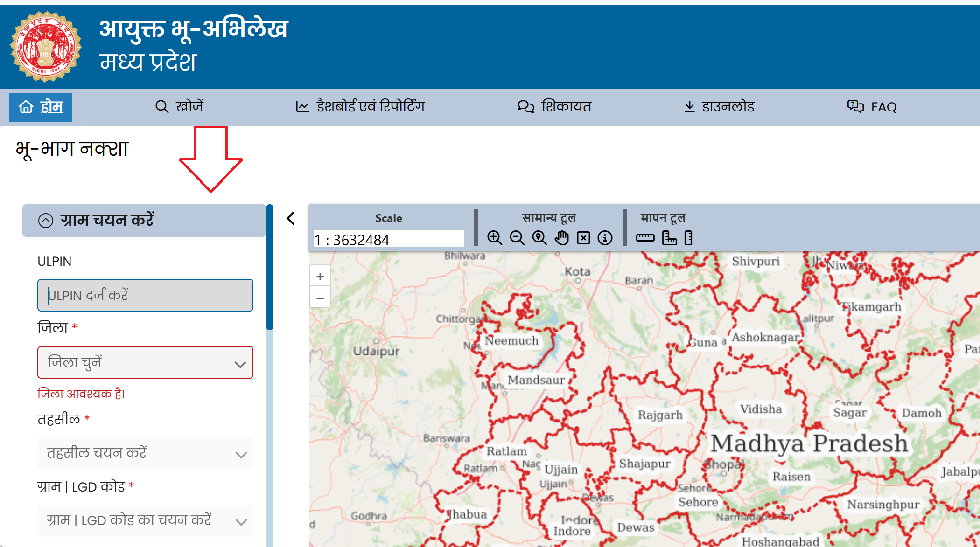Open the info identify tool
980x547 pixels.
point(605,238)
